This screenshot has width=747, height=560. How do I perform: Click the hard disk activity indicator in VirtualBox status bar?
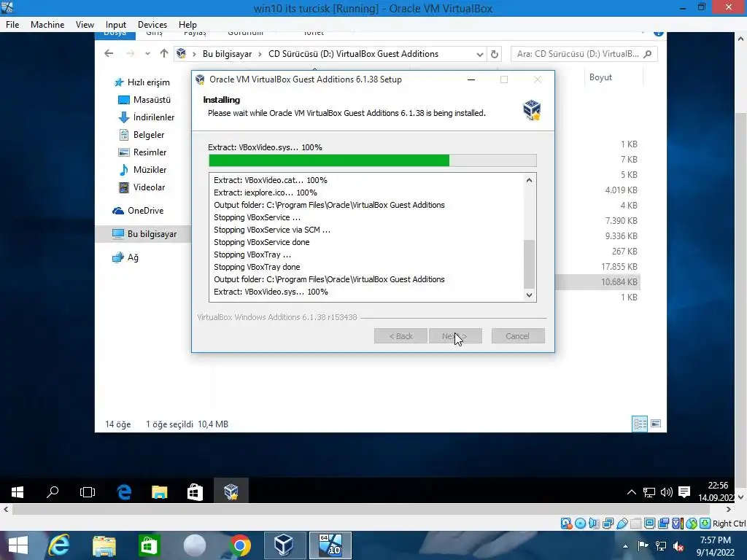[566, 524]
